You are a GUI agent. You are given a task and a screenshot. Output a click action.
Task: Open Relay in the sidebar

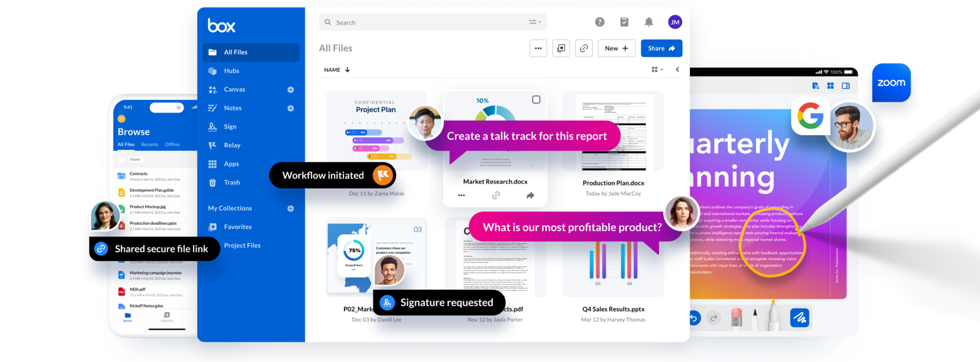pos(232,146)
